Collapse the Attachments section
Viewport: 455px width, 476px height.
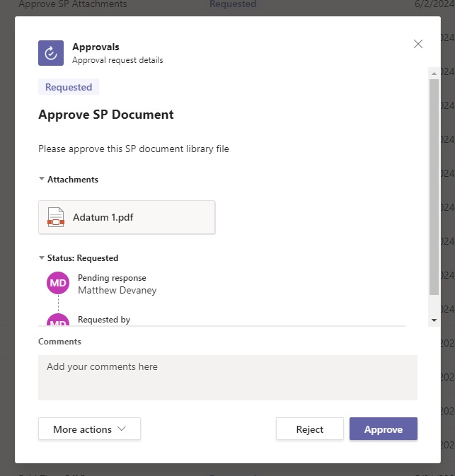42,179
